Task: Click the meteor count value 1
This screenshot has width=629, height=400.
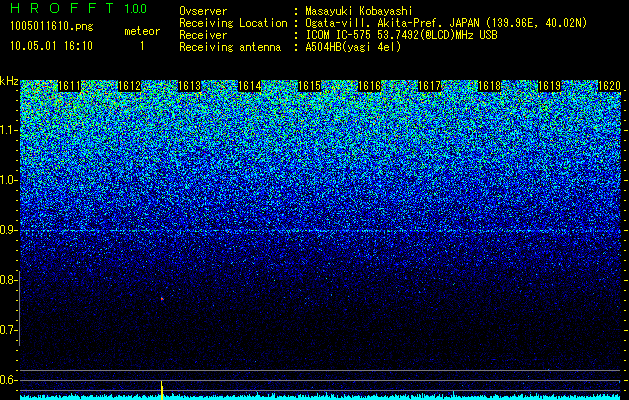Action: tap(142, 46)
